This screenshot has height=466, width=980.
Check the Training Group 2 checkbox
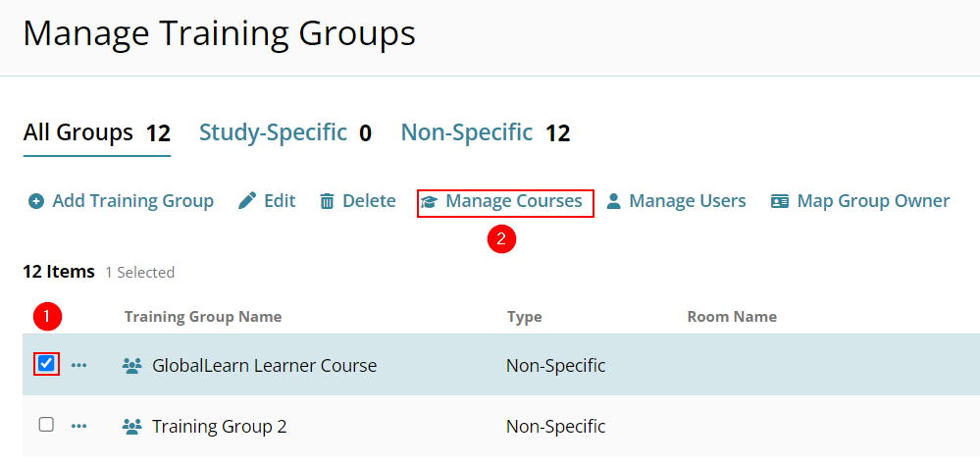click(46, 425)
